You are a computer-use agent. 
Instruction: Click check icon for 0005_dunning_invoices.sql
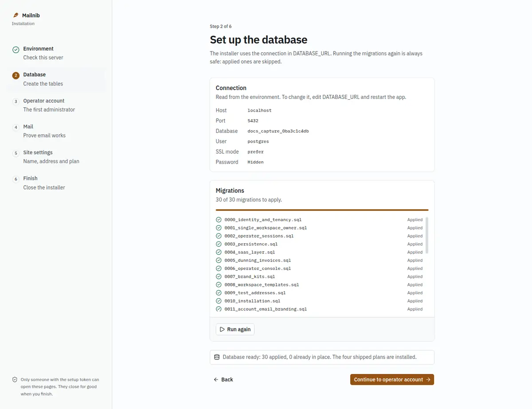[x=219, y=261]
